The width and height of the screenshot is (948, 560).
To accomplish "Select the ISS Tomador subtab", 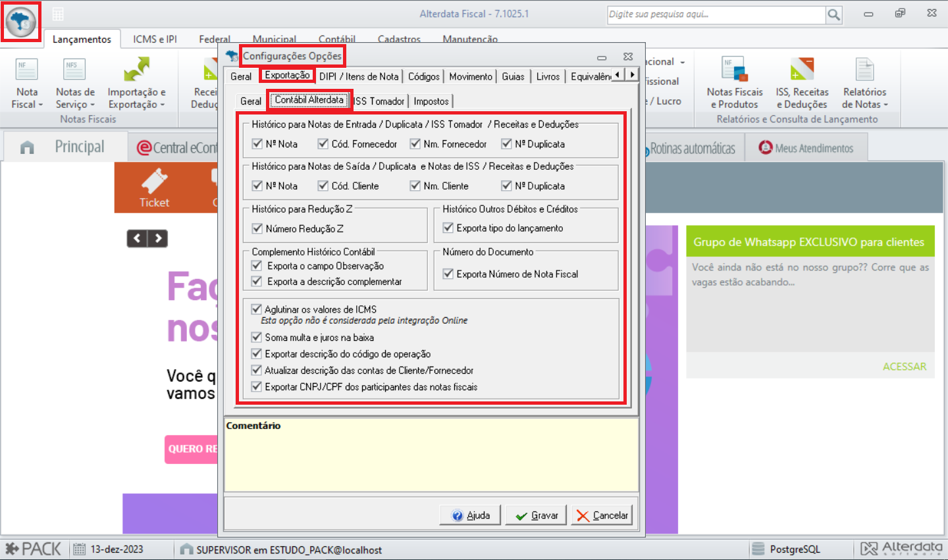I will [x=379, y=101].
